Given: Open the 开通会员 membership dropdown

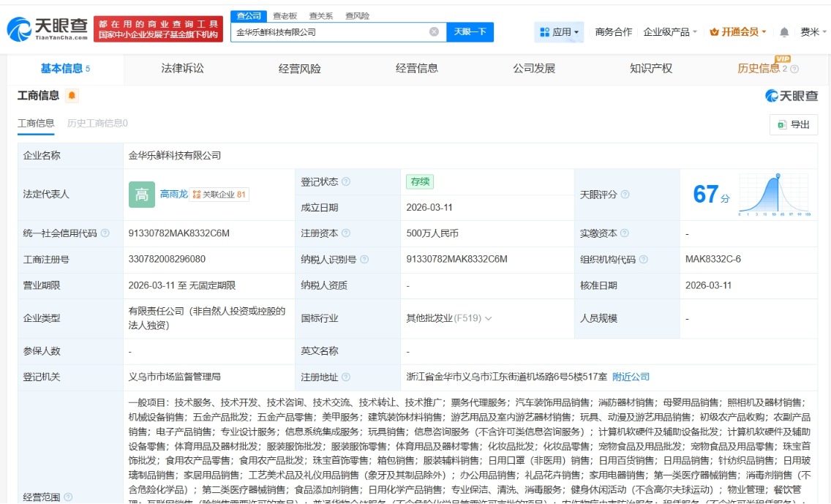Looking at the screenshot, I should 738,32.
